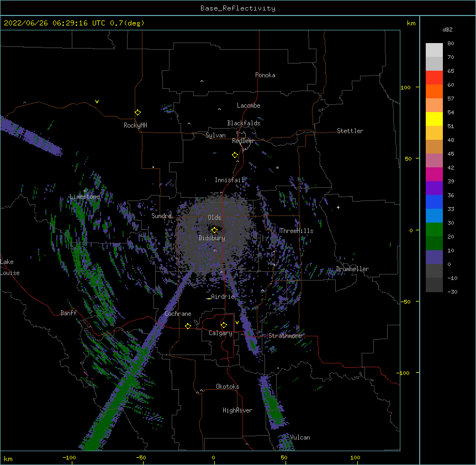476x465 pixels.
Task: Click the blue 36 dBZ legend swatch
Action: [434, 202]
